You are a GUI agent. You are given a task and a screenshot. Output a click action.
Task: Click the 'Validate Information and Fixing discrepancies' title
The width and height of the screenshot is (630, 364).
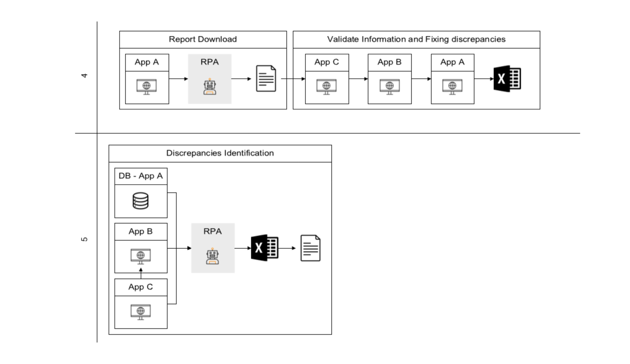point(416,39)
